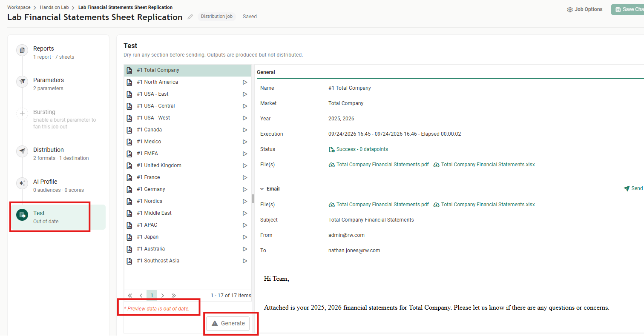
Task: Open the Workspace breadcrumb link
Action: click(19, 7)
